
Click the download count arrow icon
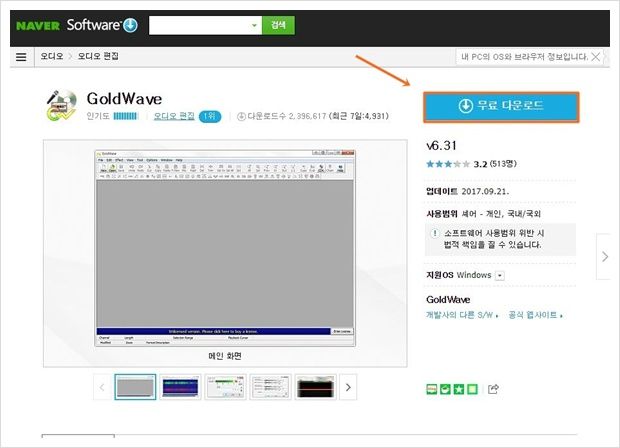[x=241, y=117]
